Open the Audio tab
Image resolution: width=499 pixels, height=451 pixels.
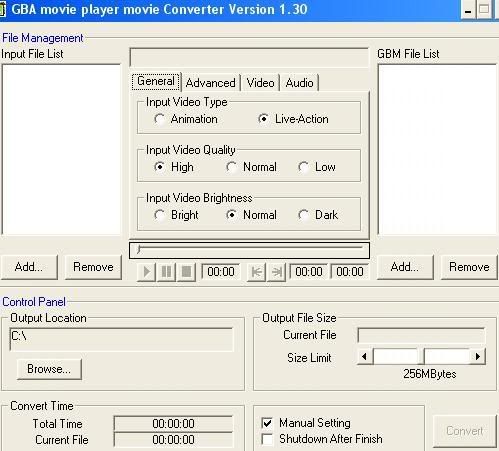click(x=299, y=83)
